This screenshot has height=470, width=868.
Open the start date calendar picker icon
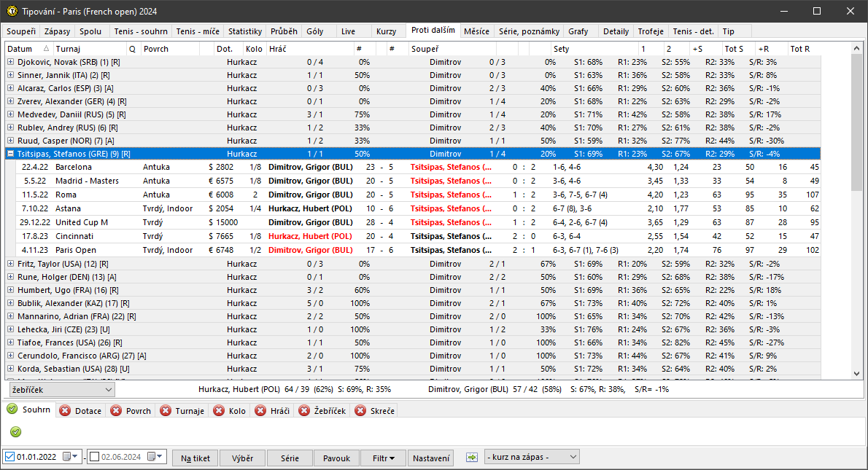click(68, 457)
